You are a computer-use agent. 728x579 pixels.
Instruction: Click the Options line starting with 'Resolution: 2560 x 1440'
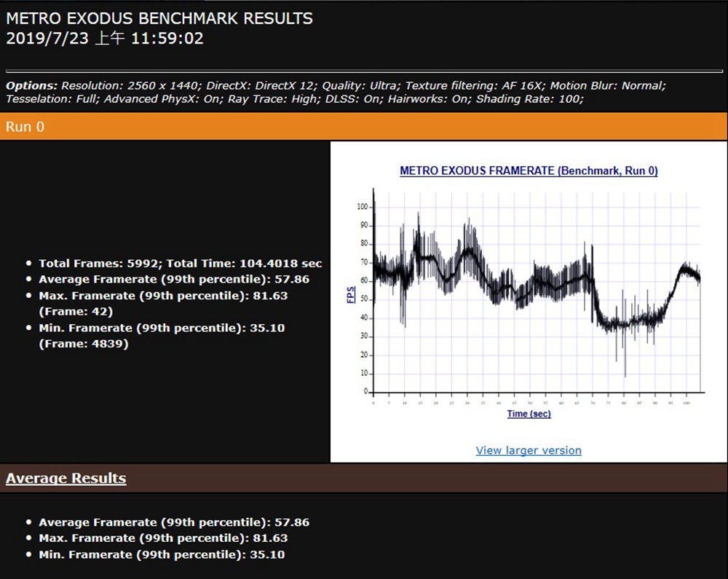(x=363, y=85)
